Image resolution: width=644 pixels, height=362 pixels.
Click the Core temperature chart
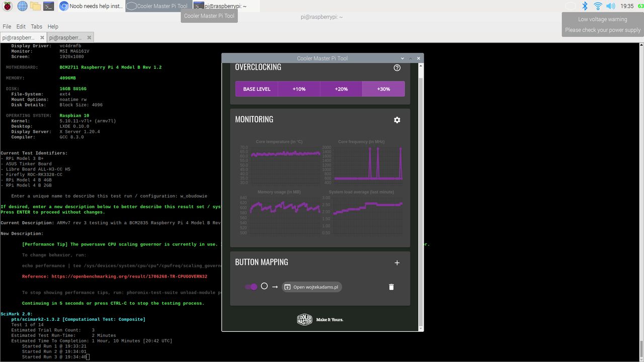279,161
